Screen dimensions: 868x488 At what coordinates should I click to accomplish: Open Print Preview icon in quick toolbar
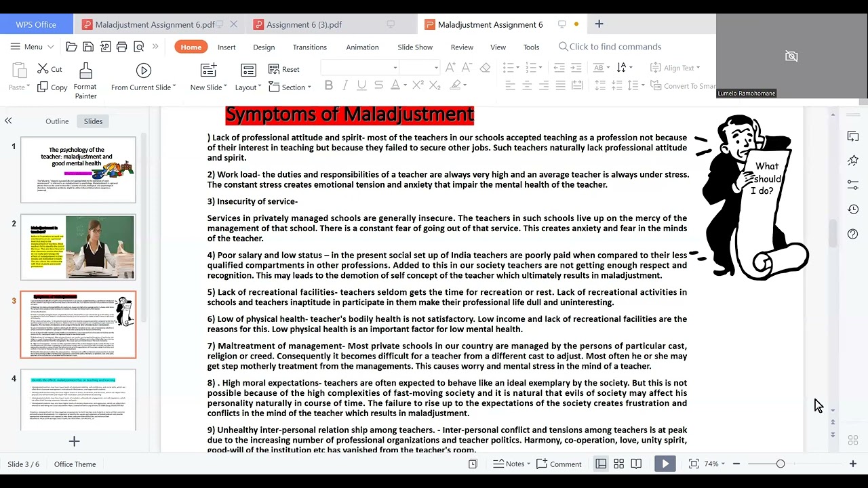(139, 47)
